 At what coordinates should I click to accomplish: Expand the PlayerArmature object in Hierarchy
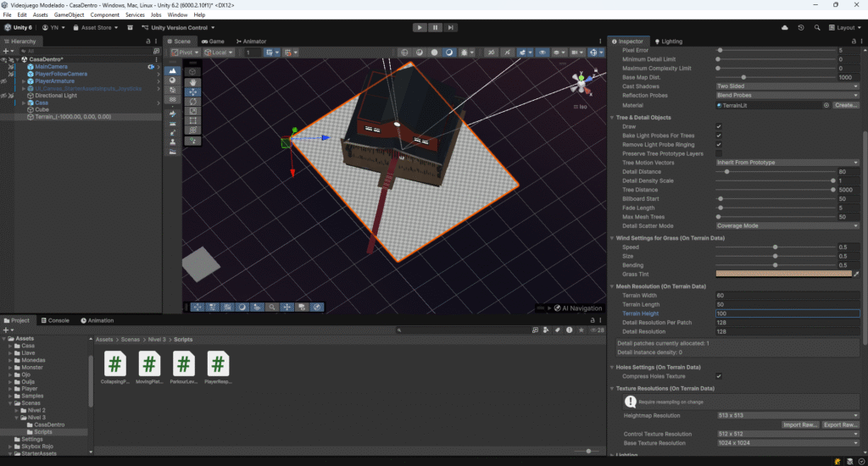point(24,81)
